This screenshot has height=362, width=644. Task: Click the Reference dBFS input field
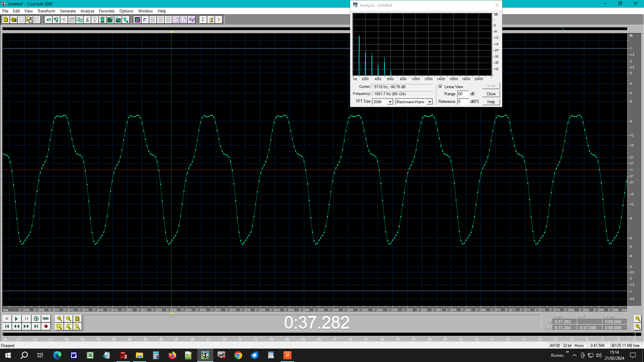[x=463, y=102]
